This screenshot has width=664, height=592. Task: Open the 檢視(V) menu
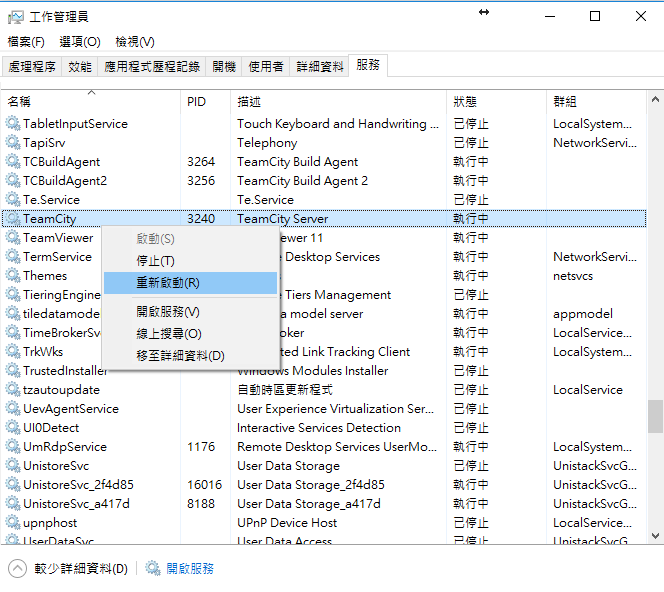(x=135, y=41)
